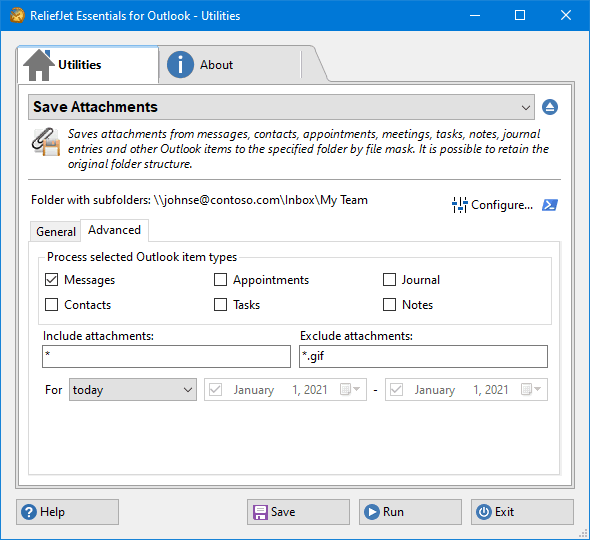Click the Configure sliders icon
590x540 pixels.
pos(460,205)
